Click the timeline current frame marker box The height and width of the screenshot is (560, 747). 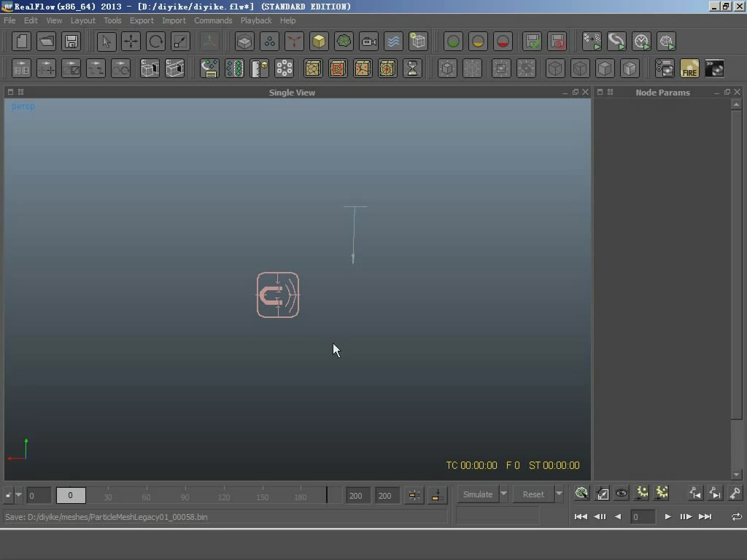coord(71,495)
